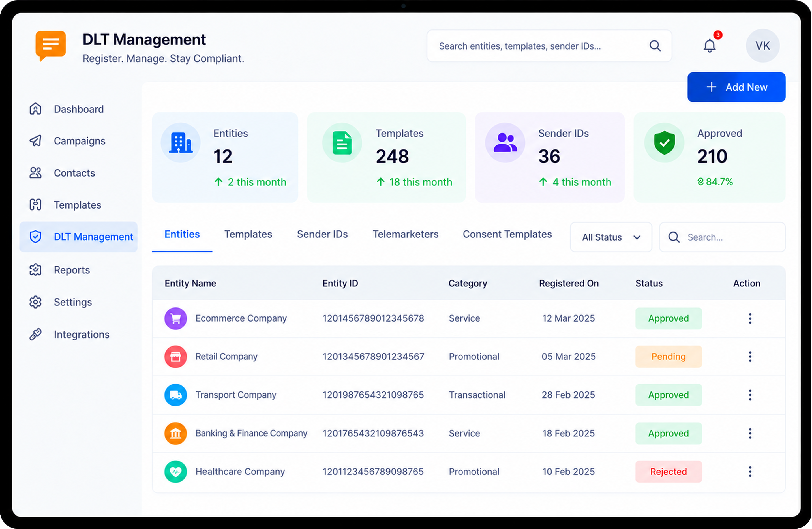812x529 pixels.
Task: Open actions menu for Retail Company
Action: (x=750, y=357)
